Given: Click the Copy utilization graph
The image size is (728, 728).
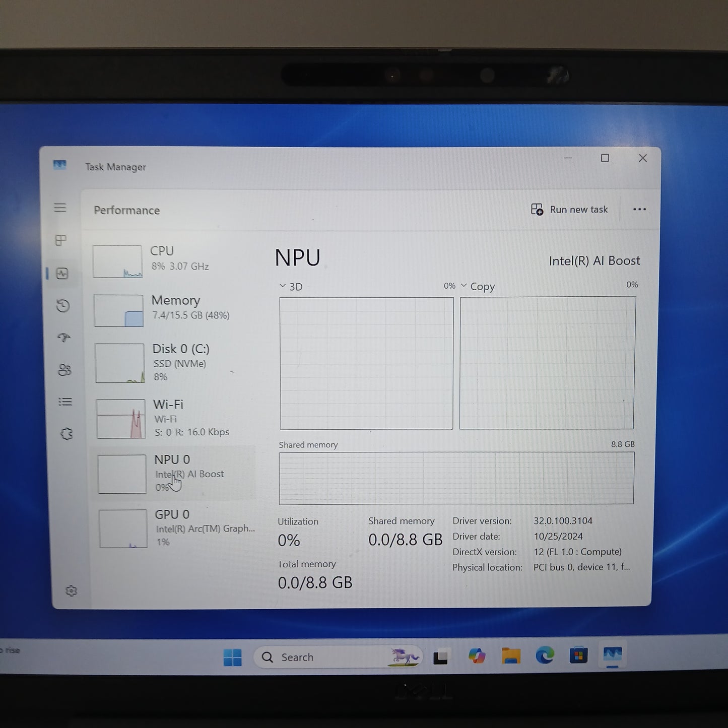Looking at the screenshot, I should point(547,363).
